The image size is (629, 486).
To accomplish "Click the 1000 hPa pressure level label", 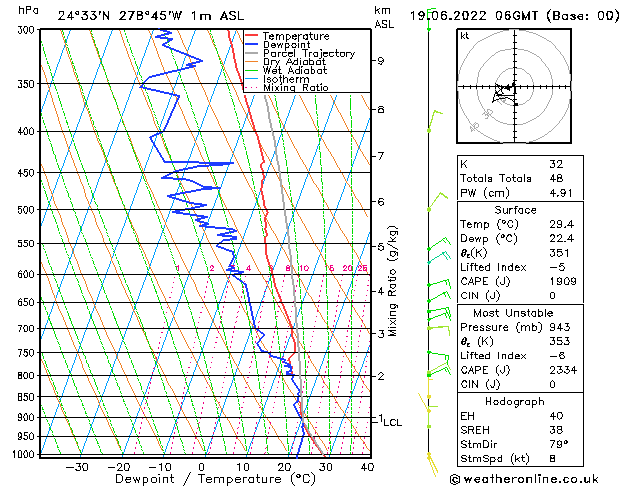I will click(25, 454).
